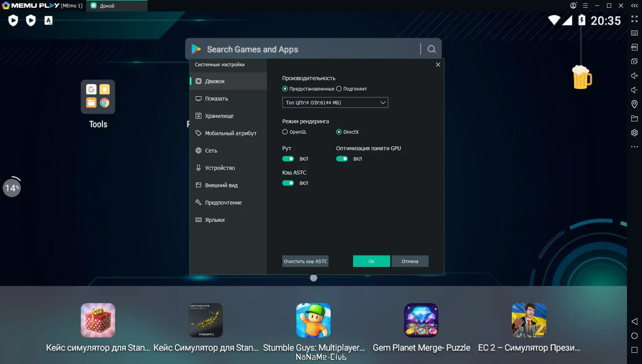Click the white 'A' keyboard icon
This screenshot has width=642, height=364.
pyautogui.click(x=49, y=20)
